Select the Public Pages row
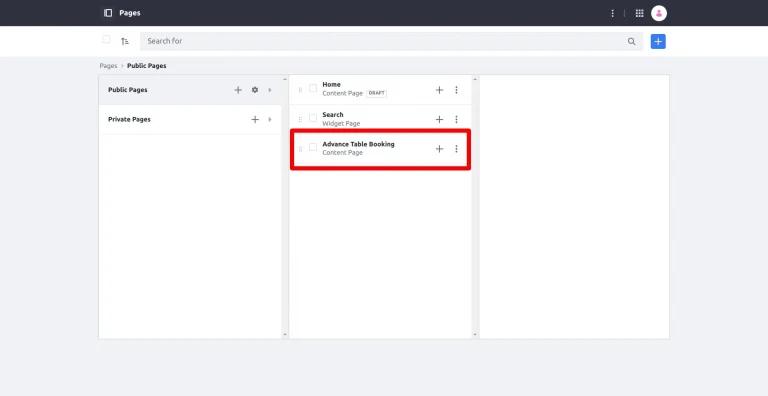Viewport: 768px width, 396px height. [x=190, y=90]
